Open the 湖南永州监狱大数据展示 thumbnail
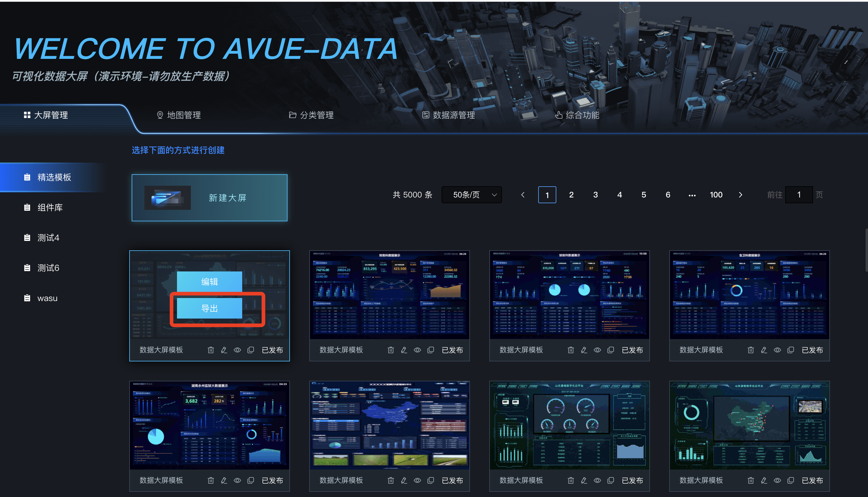This screenshot has width=868, height=497. coord(210,425)
